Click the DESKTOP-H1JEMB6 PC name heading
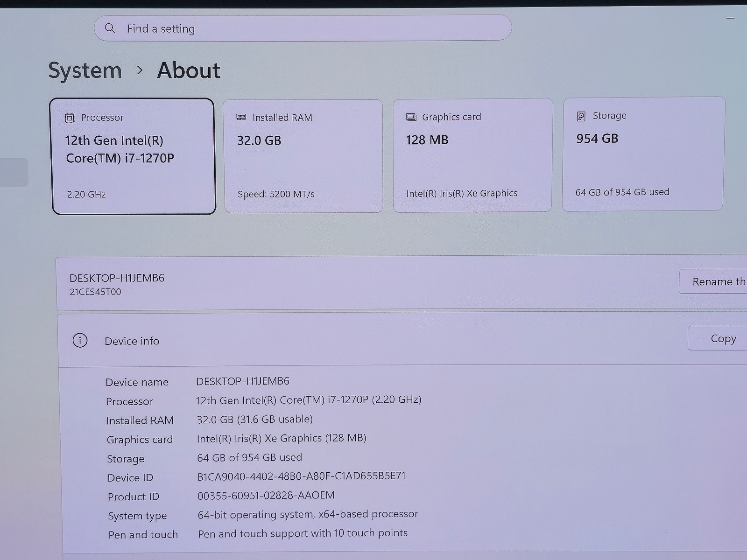The height and width of the screenshot is (560, 747). [x=117, y=278]
